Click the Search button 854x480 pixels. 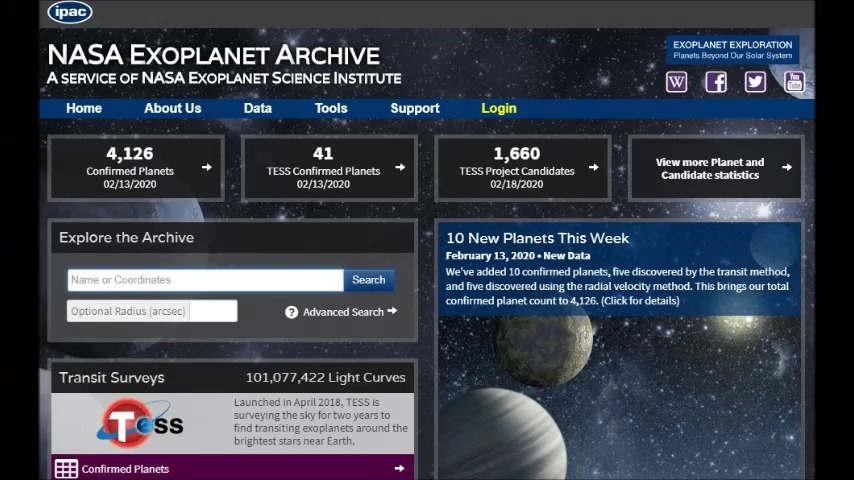(x=369, y=280)
